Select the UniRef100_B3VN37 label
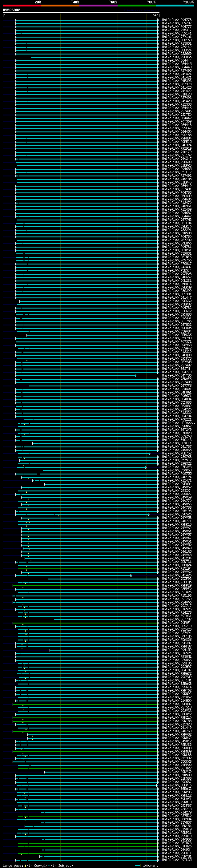 [176, 822]
